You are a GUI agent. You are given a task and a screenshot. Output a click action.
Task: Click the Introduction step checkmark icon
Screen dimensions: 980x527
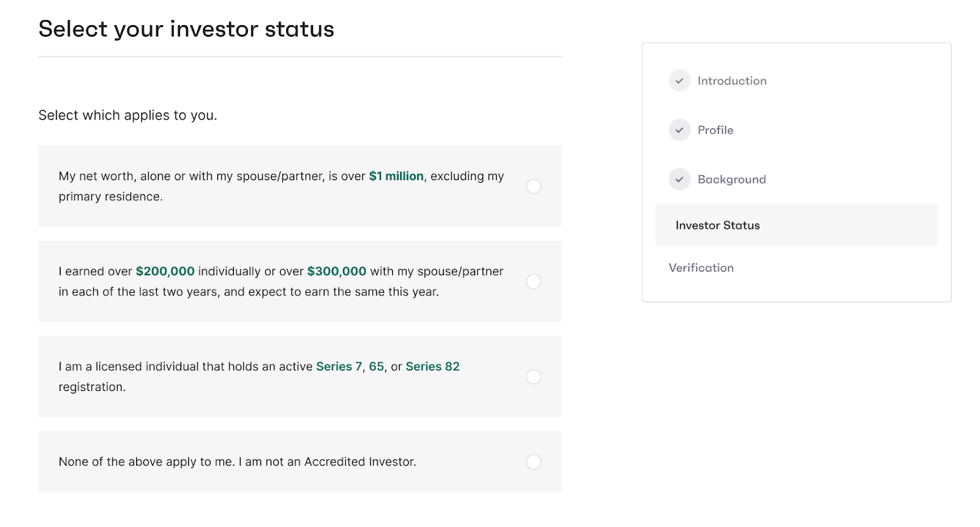click(679, 81)
